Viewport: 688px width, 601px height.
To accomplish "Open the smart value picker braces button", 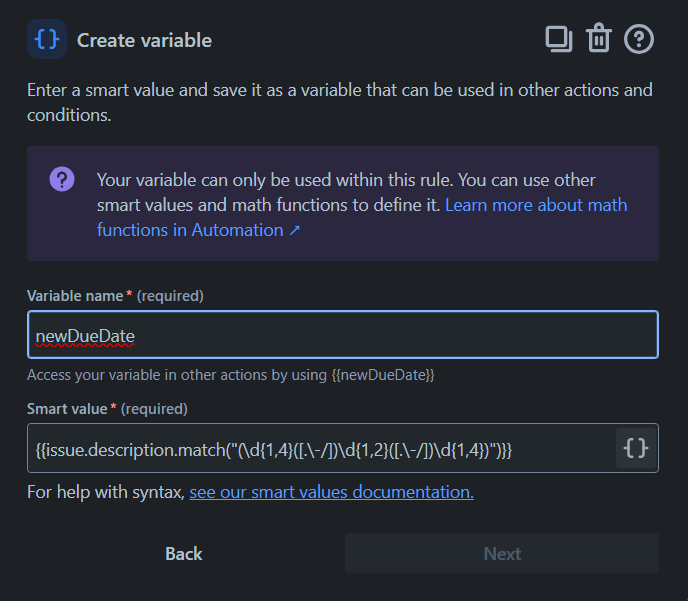I will click(636, 449).
